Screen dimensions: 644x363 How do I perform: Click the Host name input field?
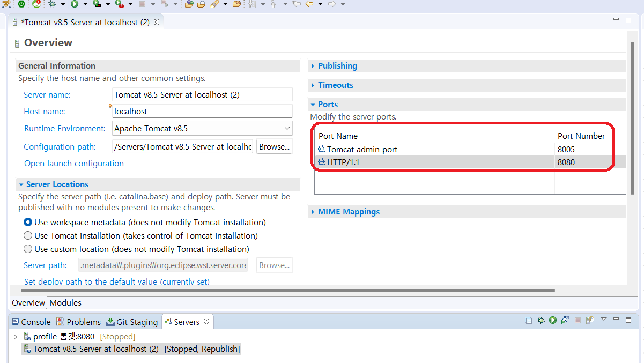point(202,111)
